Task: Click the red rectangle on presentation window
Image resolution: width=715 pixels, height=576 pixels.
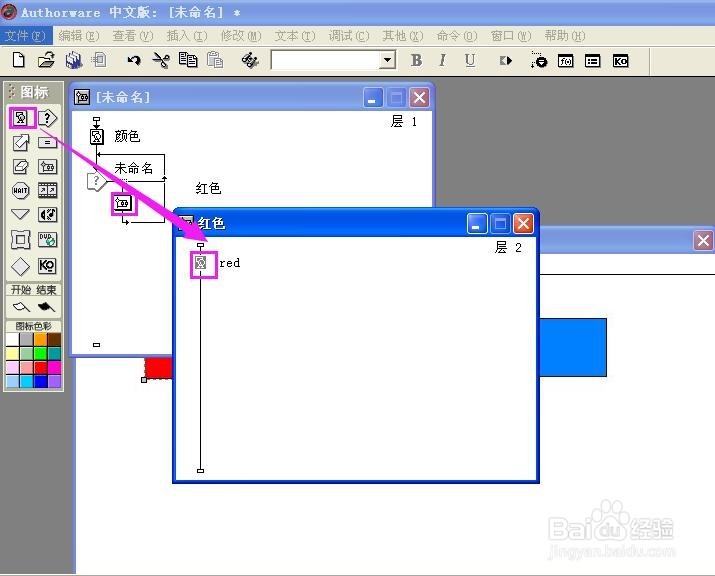Action: 158,368
